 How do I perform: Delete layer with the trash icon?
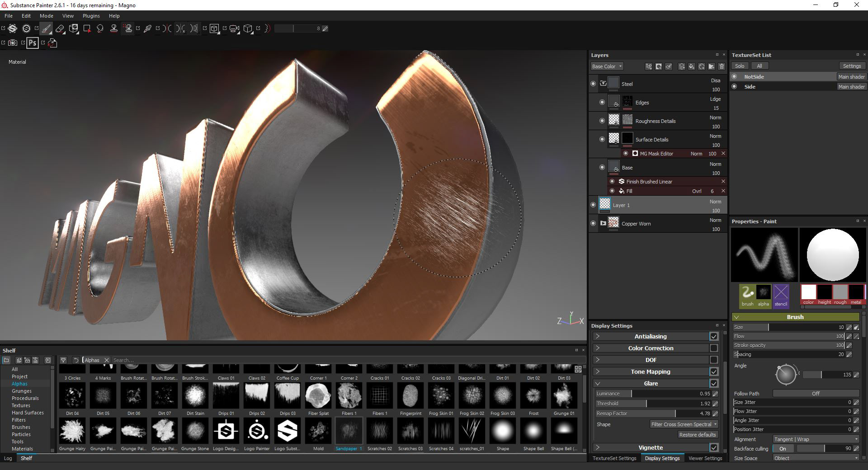point(722,66)
